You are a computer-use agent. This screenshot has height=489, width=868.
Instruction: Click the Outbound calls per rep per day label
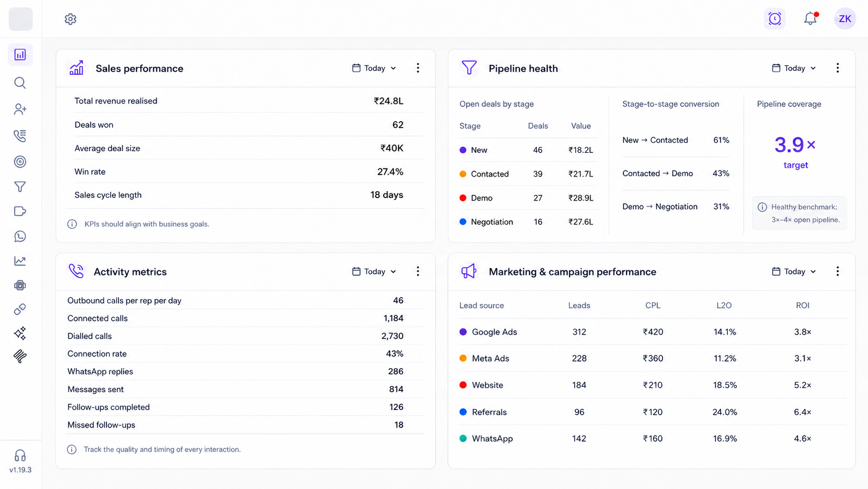[125, 300]
